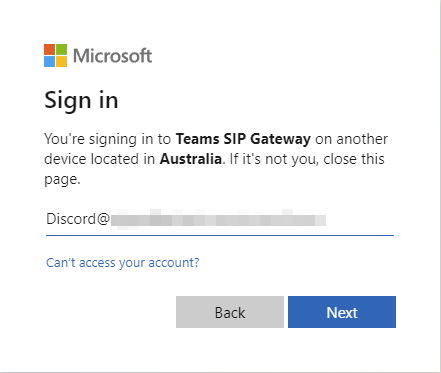Image resolution: width=441 pixels, height=373 pixels.
Task: Click the Microsoft four-square logo icon
Action: (55, 55)
